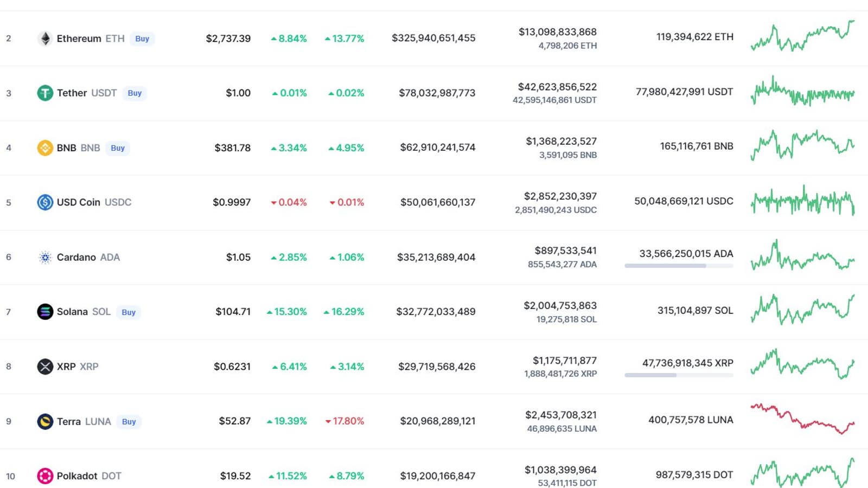Click the Terra LUNA logo icon
The height and width of the screenshot is (488, 868).
tap(45, 421)
